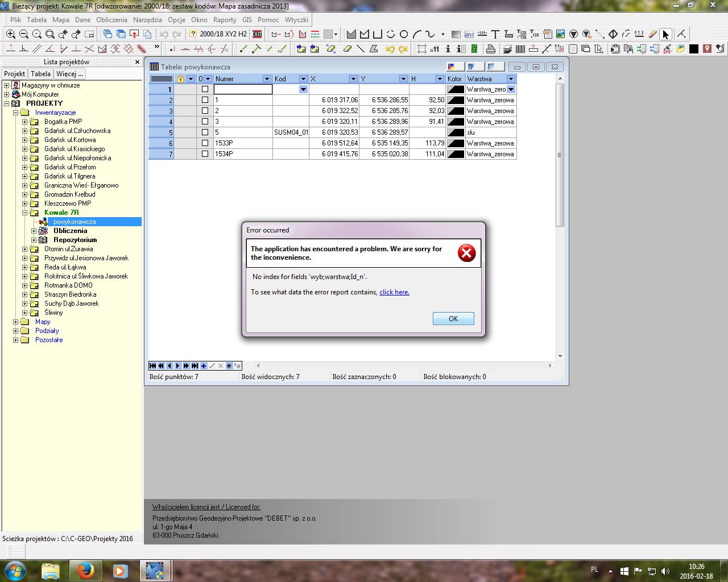Image resolution: width=728 pixels, height=582 pixels.
Task: Select the powykonawcza table tree item
Action: 75,222
